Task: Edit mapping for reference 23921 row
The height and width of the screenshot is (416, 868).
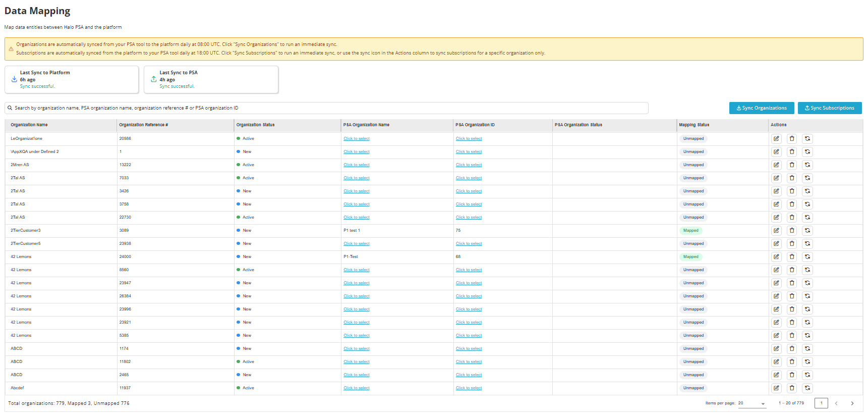Action: [x=776, y=322]
